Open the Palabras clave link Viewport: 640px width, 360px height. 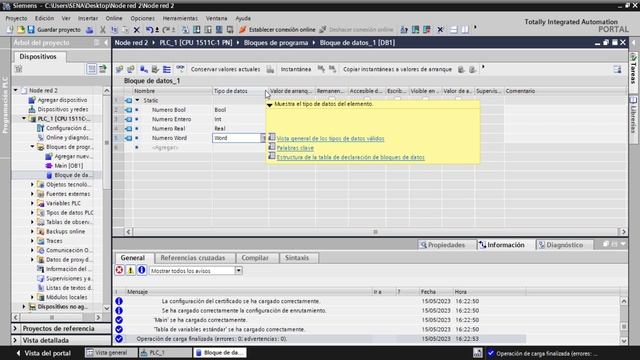click(x=295, y=148)
